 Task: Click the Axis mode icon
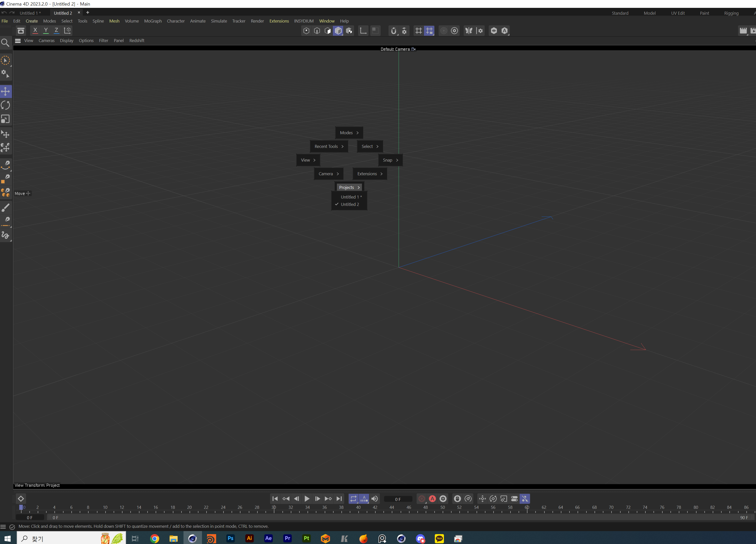pos(363,31)
